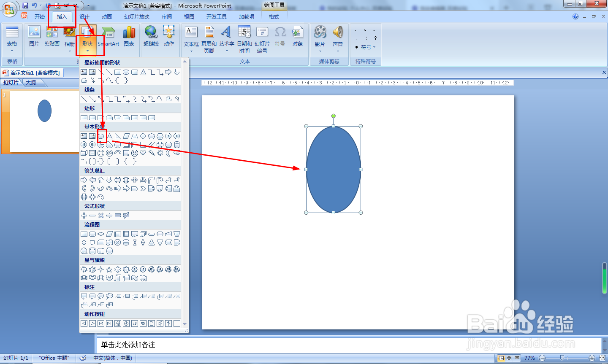Image resolution: width=608 pixels, height=364 pixels.
Task: Expand the 相册 photo album dropdown
Action: tap(70, 51)
